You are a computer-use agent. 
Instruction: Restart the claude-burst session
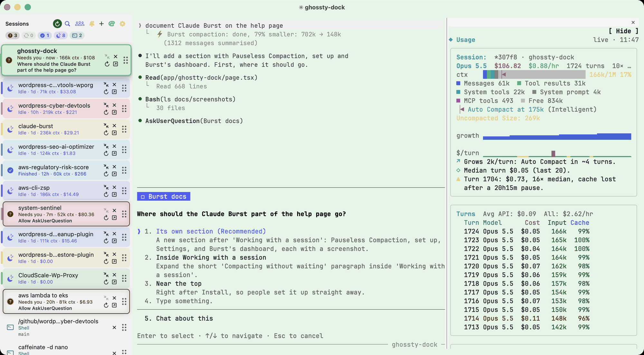coord(106,133)
